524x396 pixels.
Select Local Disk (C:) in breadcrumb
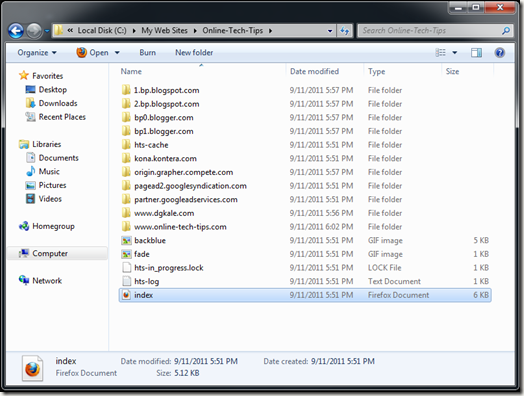pos(102,30)
